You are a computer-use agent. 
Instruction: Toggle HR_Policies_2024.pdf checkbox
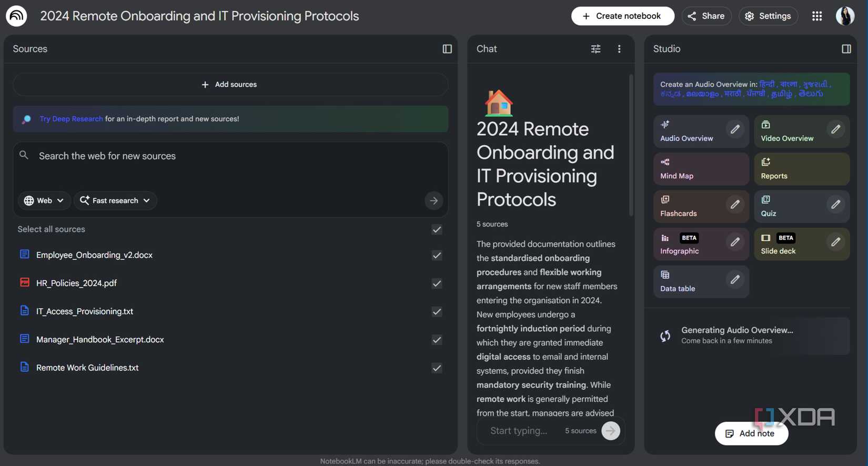pos(437,283)
